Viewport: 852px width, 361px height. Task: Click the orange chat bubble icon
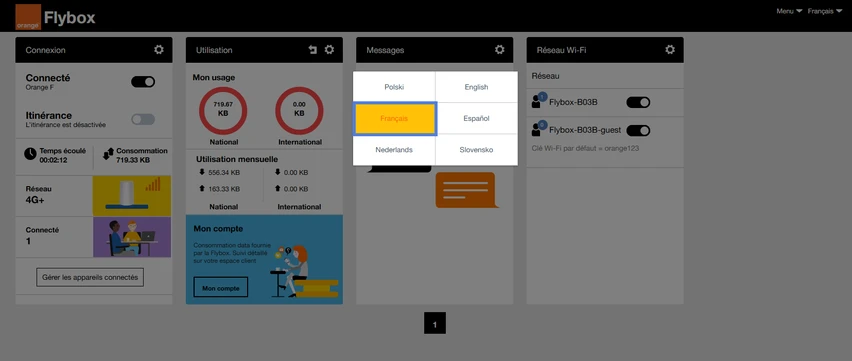(467, 190)
